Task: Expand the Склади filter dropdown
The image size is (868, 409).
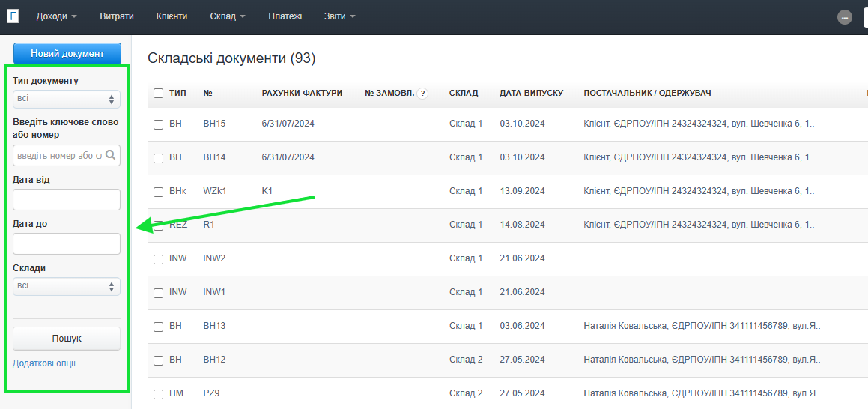Action: tap(67, 286)
